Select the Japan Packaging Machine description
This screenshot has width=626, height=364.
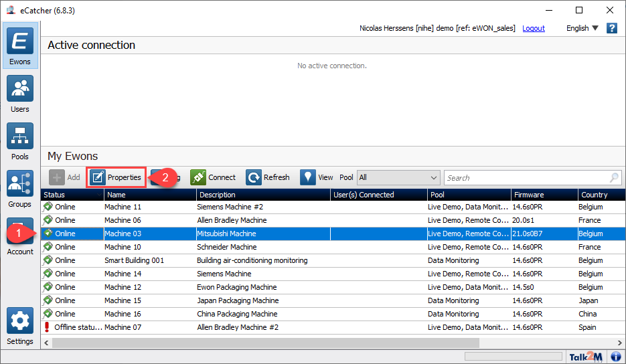(238, 300)
